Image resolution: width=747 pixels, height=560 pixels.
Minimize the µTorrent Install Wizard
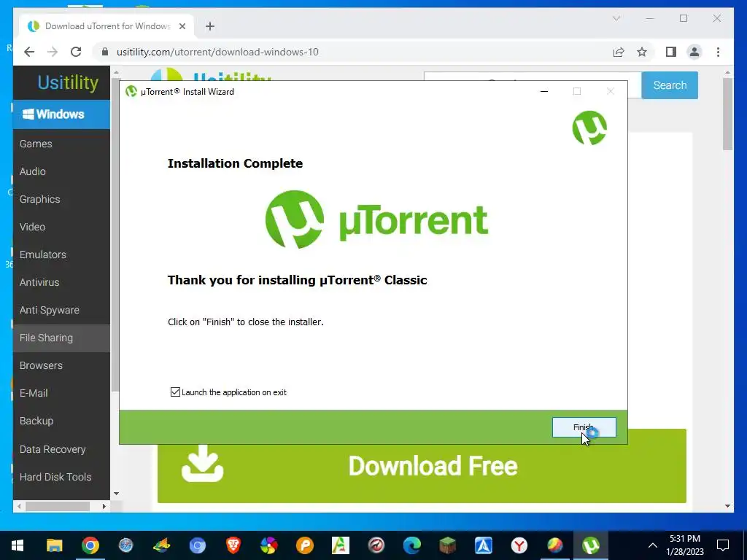[544, 91]
